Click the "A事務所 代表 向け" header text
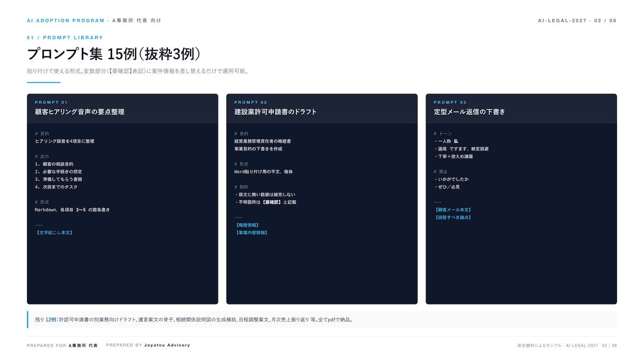Viewport: 644px width, 362px height. coord(137,21)
